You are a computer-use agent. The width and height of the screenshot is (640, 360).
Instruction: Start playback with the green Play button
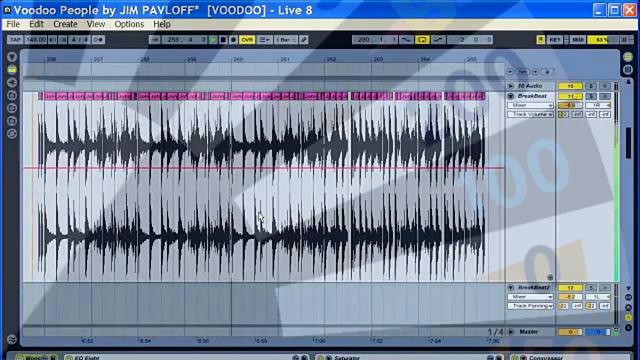[213, 40]
